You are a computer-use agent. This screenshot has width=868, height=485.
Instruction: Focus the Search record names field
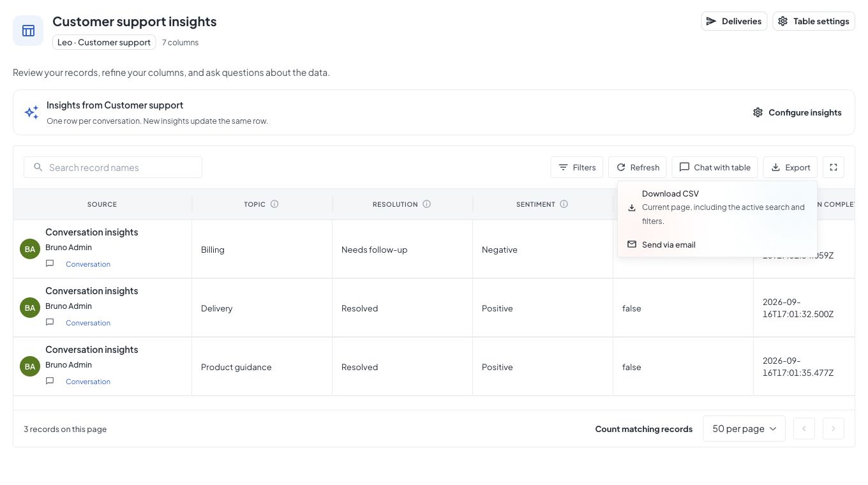click(113, 167)
